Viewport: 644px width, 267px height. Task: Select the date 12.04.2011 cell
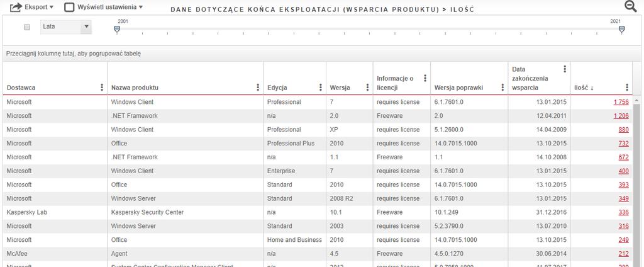[539, 116]
